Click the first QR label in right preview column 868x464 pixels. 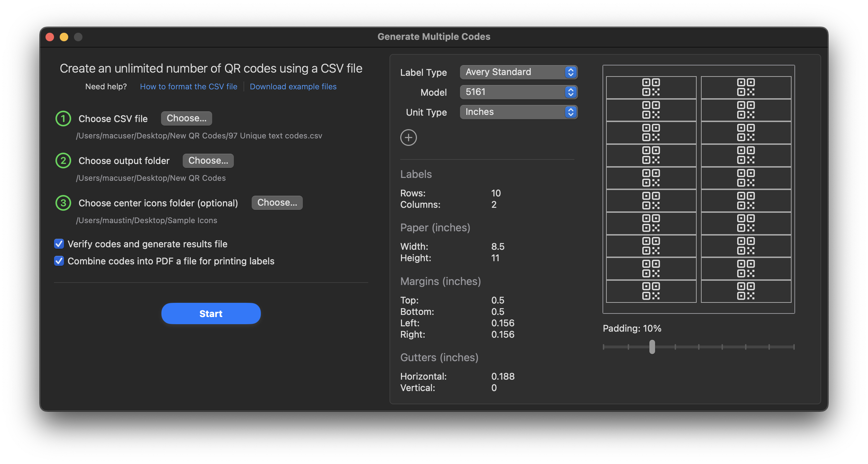pyautogui.click(x=746, y=88)
